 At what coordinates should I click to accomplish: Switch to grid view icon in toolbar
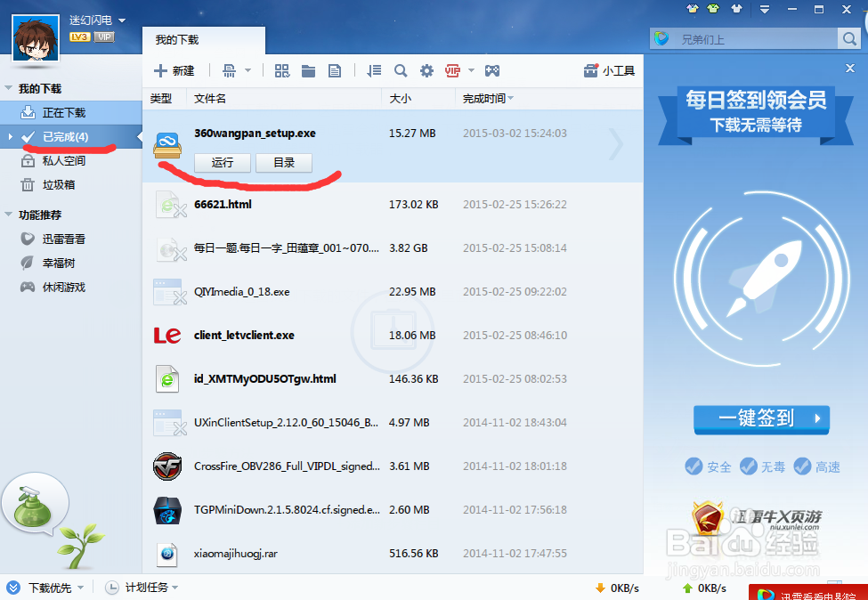pyautogui.click(x=282, y=71)
